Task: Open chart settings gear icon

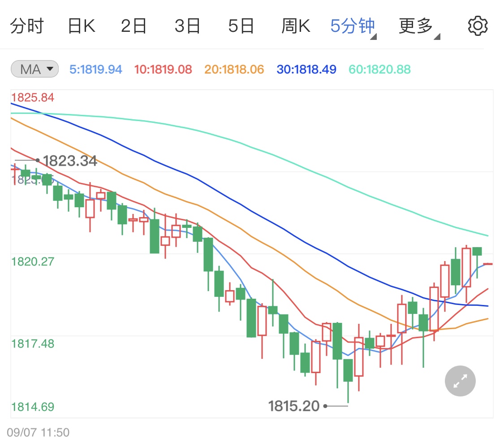Action: click(x=478, y=26)
